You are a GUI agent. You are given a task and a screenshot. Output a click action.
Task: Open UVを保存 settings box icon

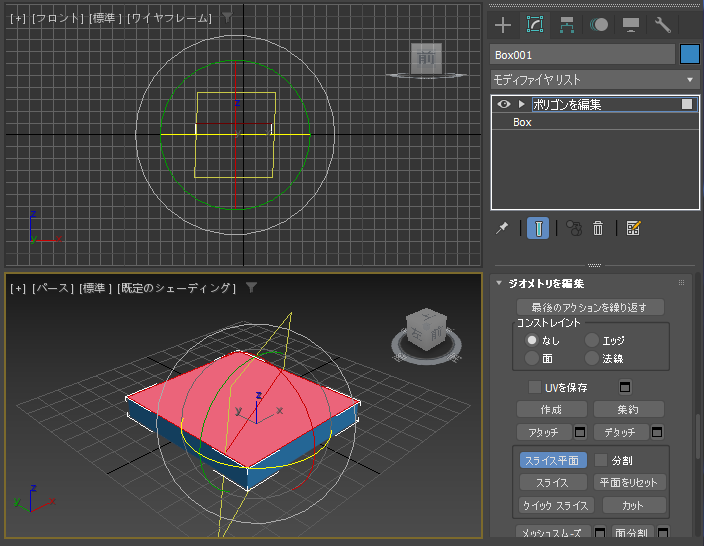coord(625,387)
